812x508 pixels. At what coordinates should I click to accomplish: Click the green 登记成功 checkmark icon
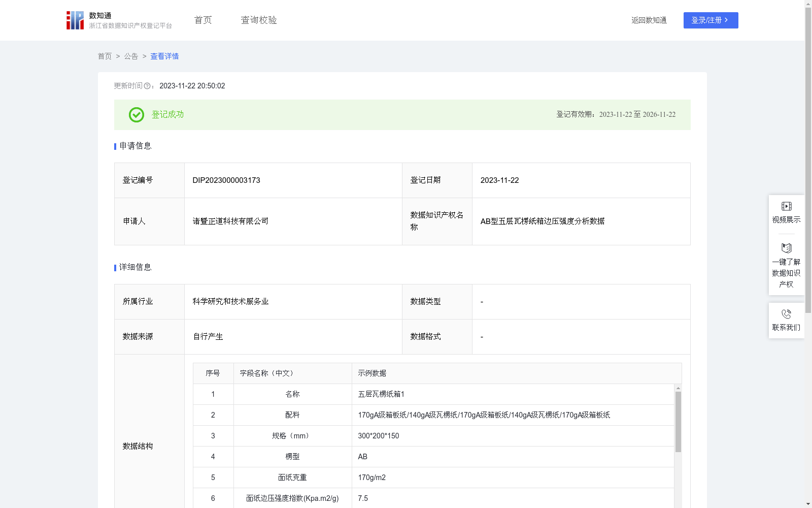click(136, 115)
